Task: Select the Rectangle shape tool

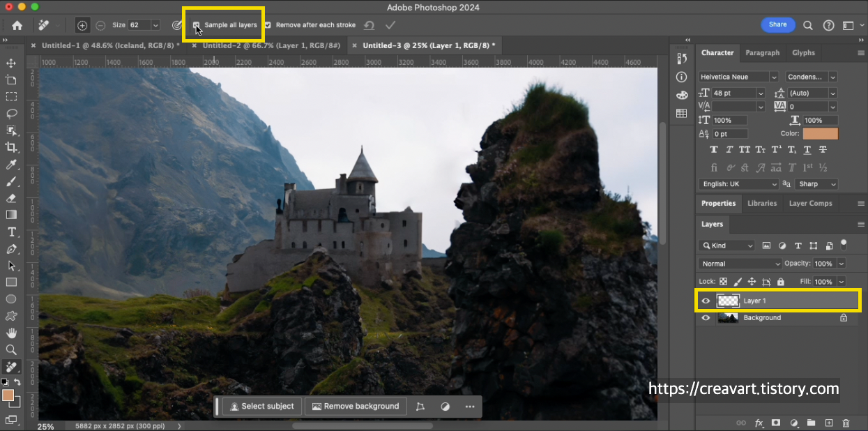Action: 11,282
